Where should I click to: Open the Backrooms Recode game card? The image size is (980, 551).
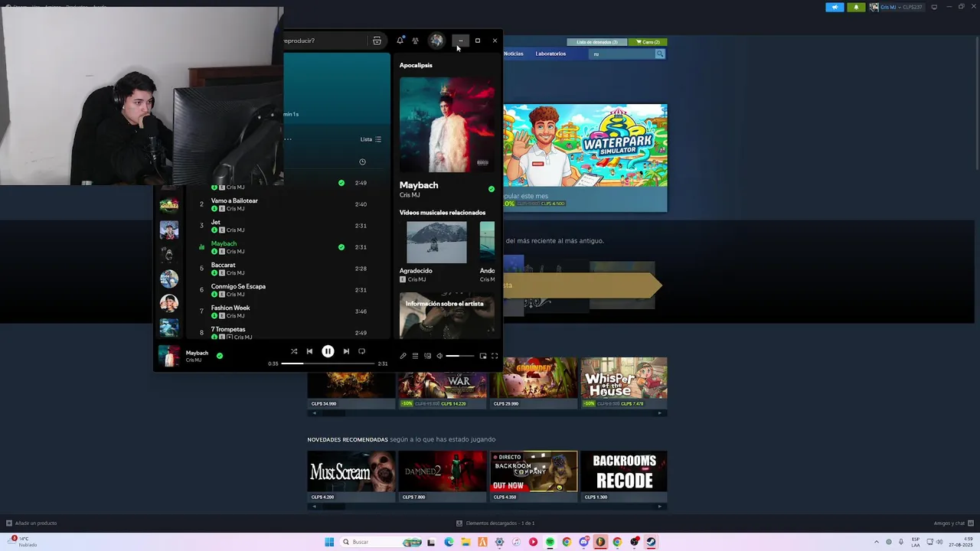coord(623,476)
